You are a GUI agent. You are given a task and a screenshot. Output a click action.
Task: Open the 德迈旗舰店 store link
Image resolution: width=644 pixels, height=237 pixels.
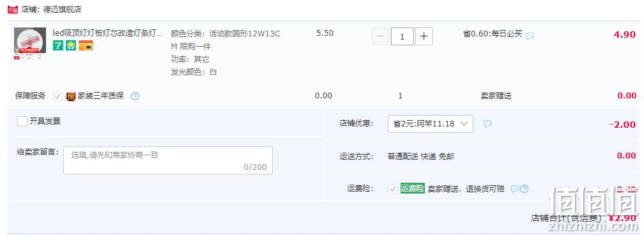(62, 10)
